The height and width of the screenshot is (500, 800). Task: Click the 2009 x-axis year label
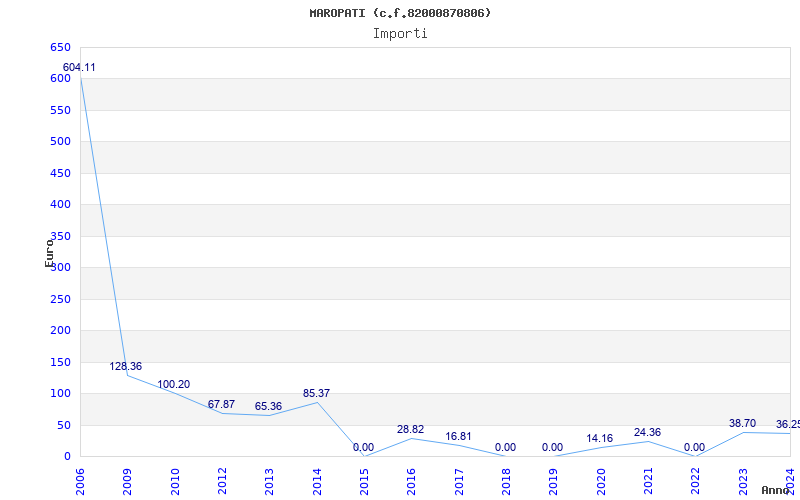click(x=128, y=482)
